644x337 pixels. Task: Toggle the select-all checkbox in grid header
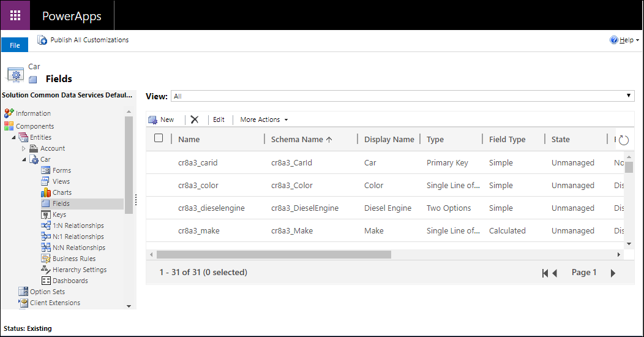159,138
